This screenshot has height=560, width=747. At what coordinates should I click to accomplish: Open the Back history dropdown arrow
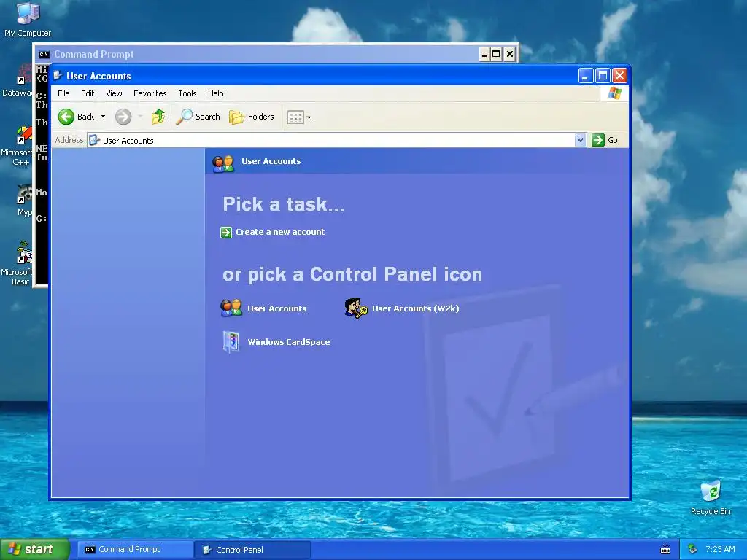pos(103,117)
